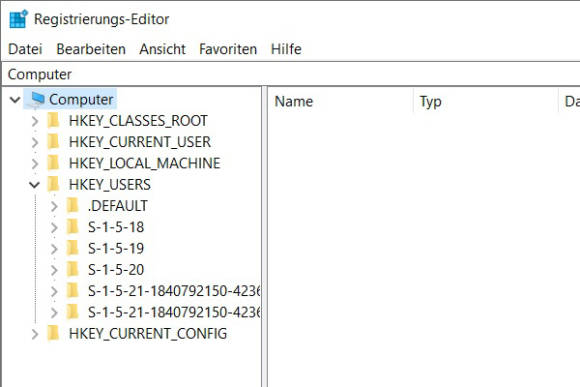580x387 pixels.
Task: Expand HKEY_CURRENT_USER with its chevron
Action: click(35, 142)
